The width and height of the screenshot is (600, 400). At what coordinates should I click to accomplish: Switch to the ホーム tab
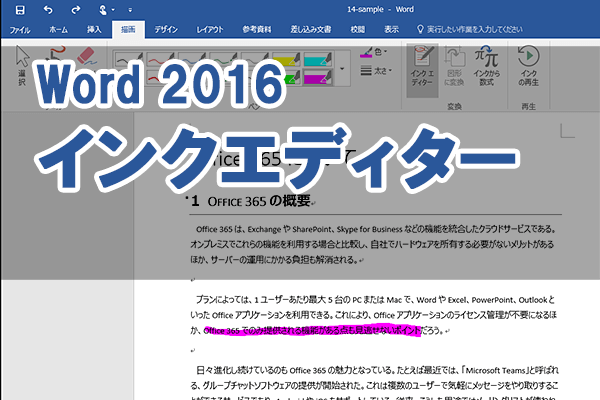tap(59, 29)
